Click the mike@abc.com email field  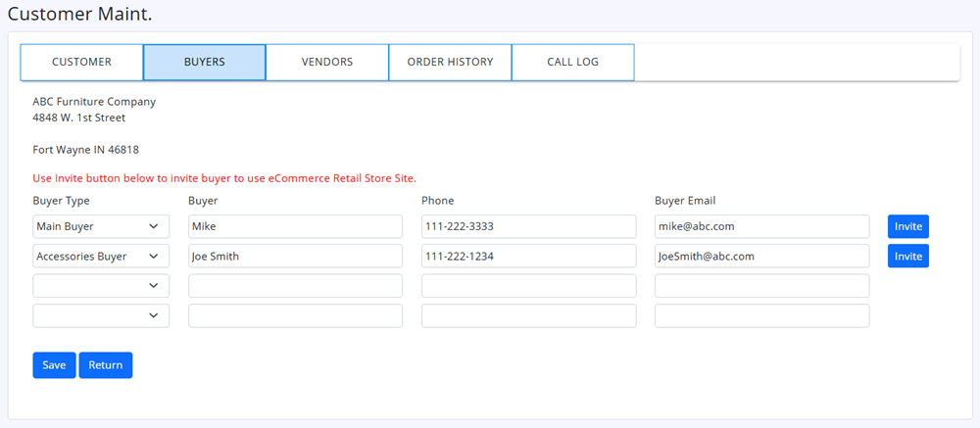coord(761,226)
